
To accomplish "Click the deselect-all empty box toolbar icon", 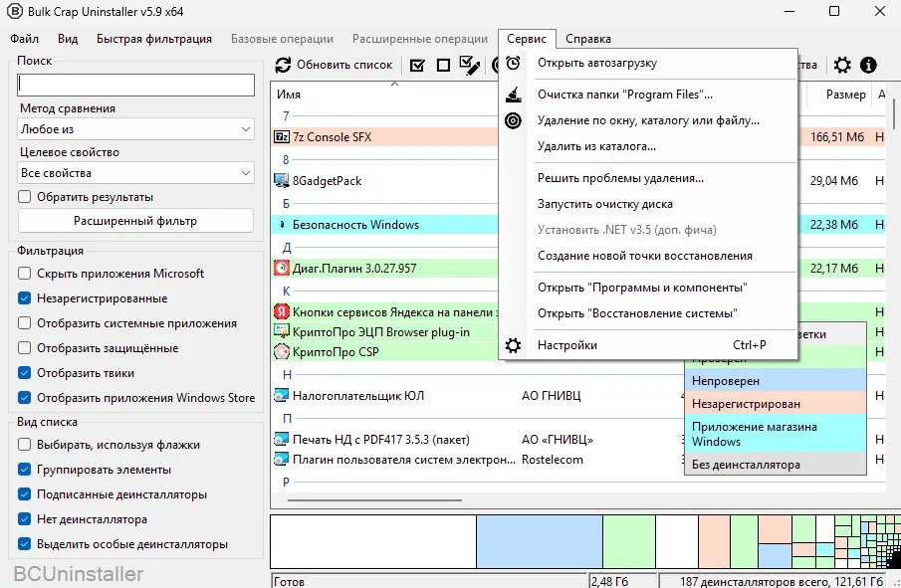I will pyautogui.click(x=443, y=65).
